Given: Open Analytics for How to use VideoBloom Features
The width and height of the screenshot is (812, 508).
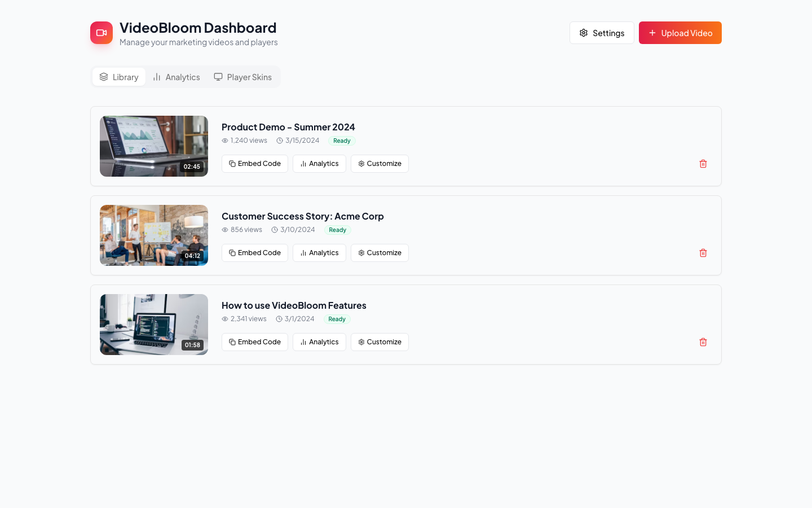Looking at the screenshot, I should (x=319, y=342).
